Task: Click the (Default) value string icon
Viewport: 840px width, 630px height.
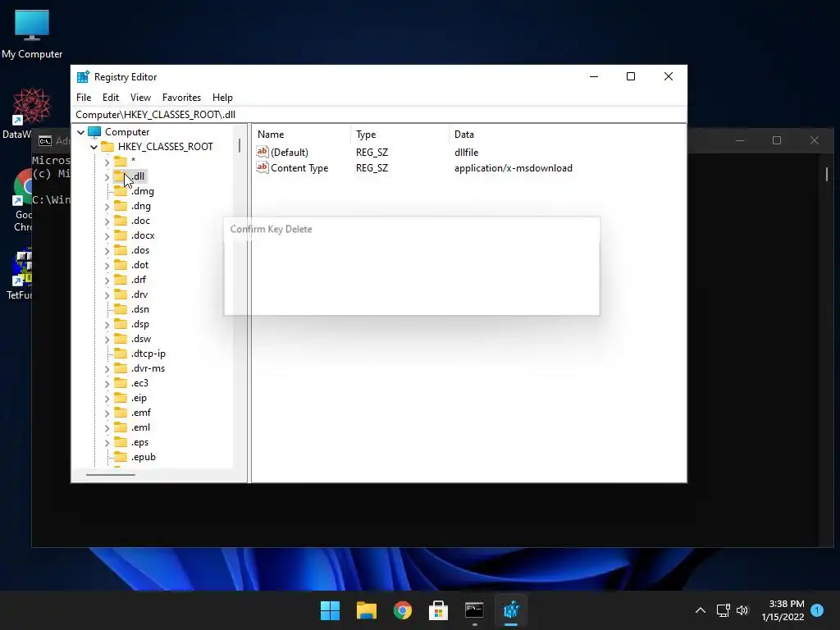Action: pos(262,152)
